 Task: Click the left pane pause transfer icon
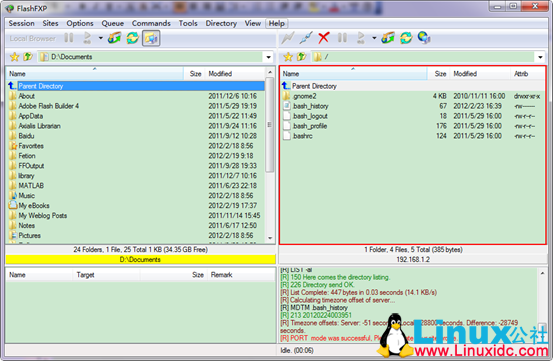pyautogui.click(x=69, y=38)
